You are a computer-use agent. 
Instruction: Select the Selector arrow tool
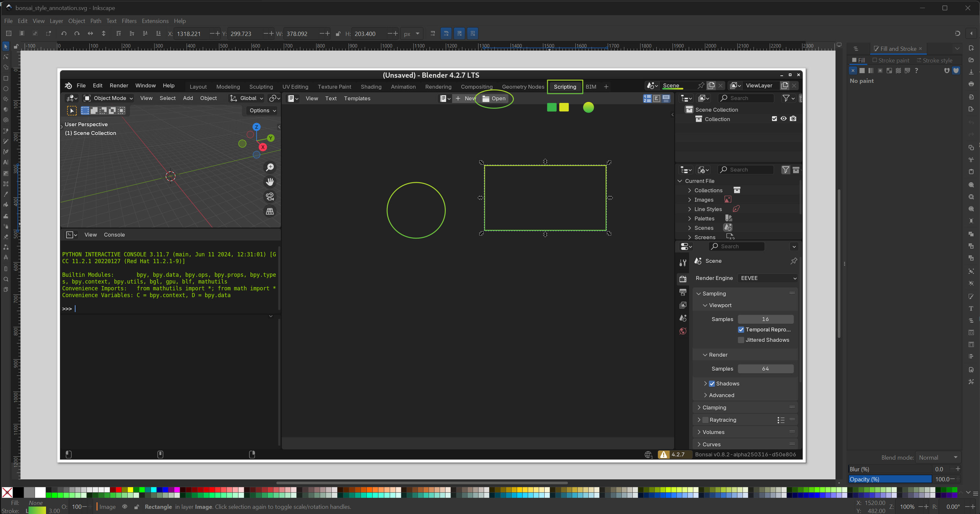5,46
